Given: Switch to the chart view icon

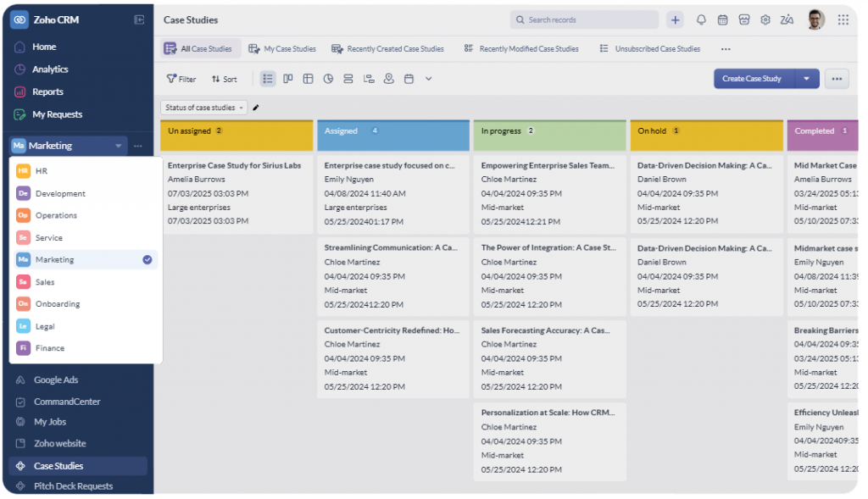Looking at the screenshot, I should (328, 79).
